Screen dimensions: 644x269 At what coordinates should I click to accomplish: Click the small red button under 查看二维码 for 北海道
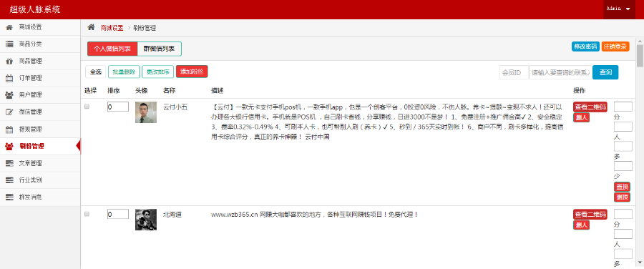(581, 225)
